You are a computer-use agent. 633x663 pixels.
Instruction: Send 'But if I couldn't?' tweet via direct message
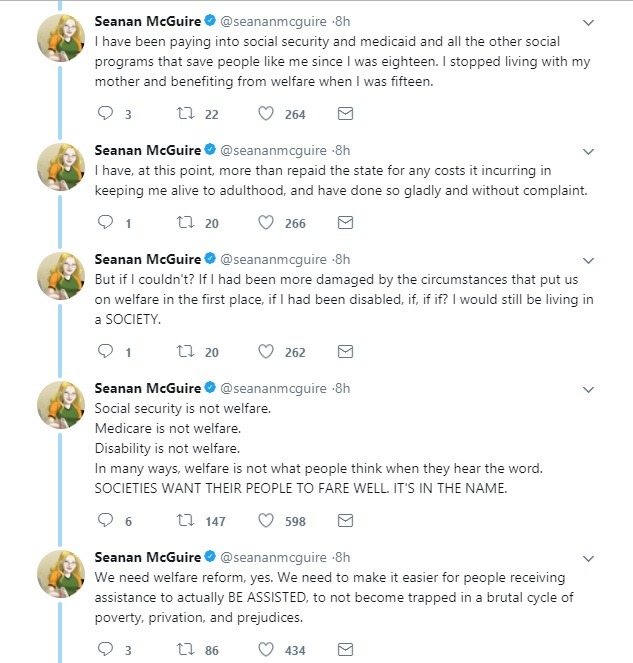click(x=345, y=351)
